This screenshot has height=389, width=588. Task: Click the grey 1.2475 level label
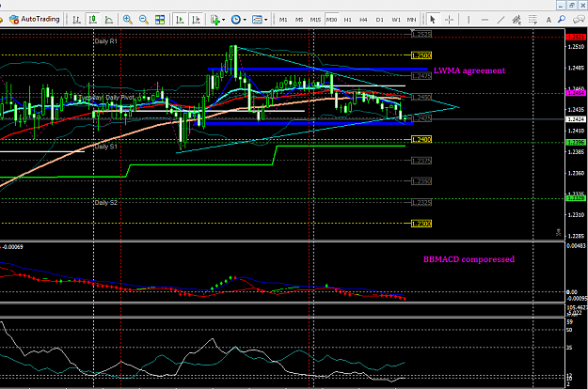(x=421, y=76)
